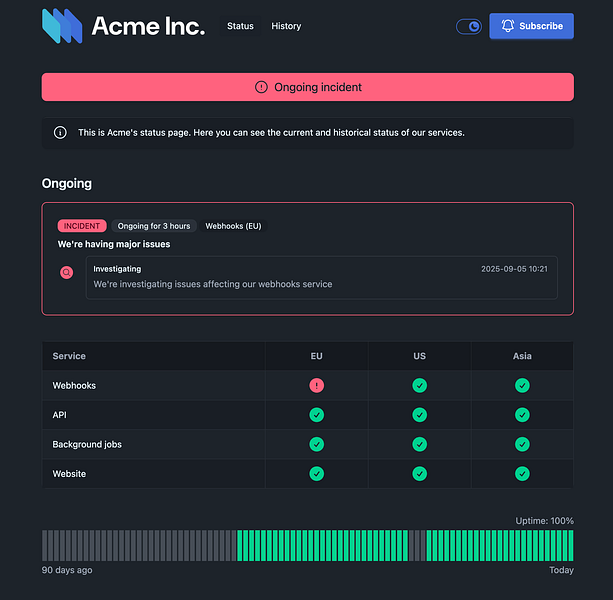This screenshot has height=600, width=613.
Task: Click the Uptime: 100% label
Action: tap(545, 521)
